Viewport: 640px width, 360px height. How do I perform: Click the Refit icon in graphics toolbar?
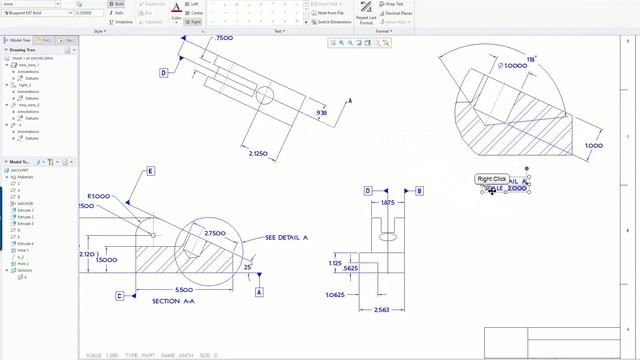(333, 43)
